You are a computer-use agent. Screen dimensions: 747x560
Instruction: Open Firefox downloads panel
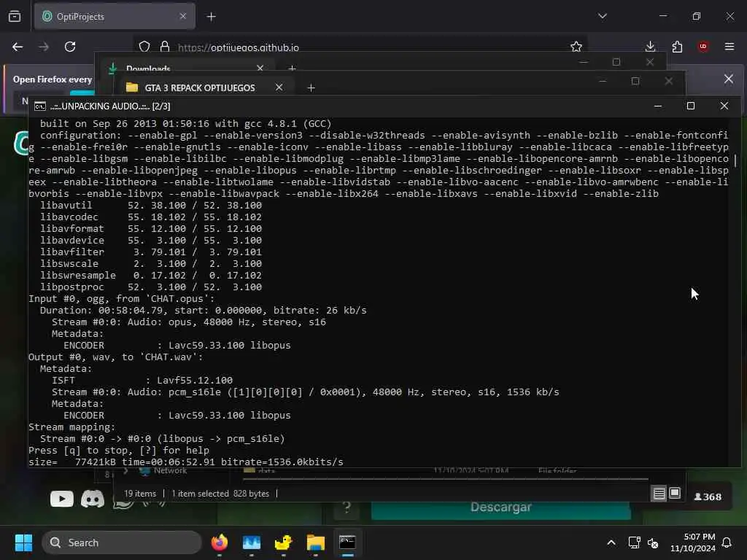click(650, 47)
